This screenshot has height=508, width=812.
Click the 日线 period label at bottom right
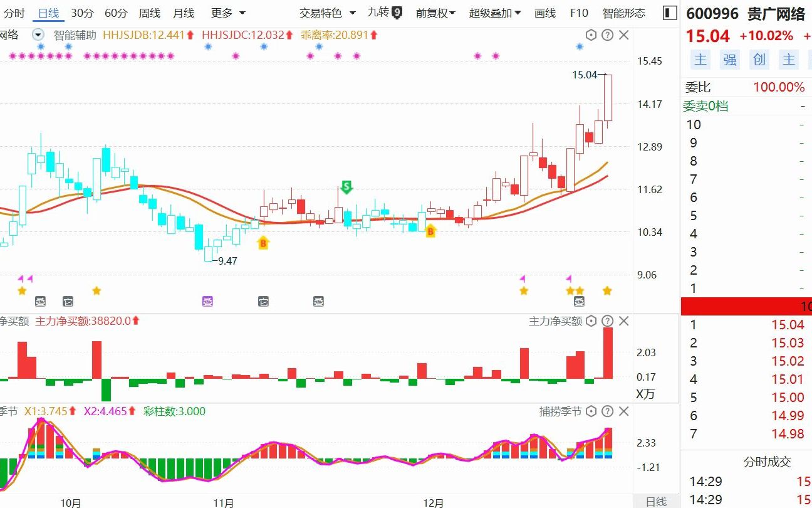[x=656, y=502]
